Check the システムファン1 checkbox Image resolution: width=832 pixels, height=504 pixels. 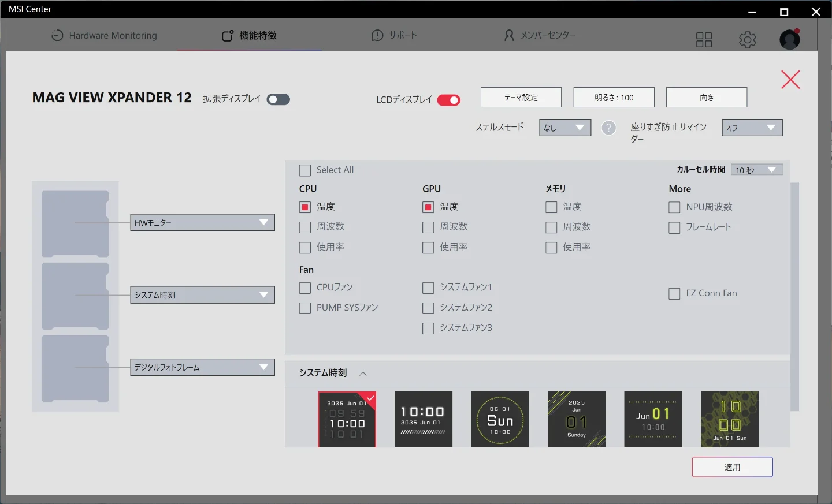428,288
